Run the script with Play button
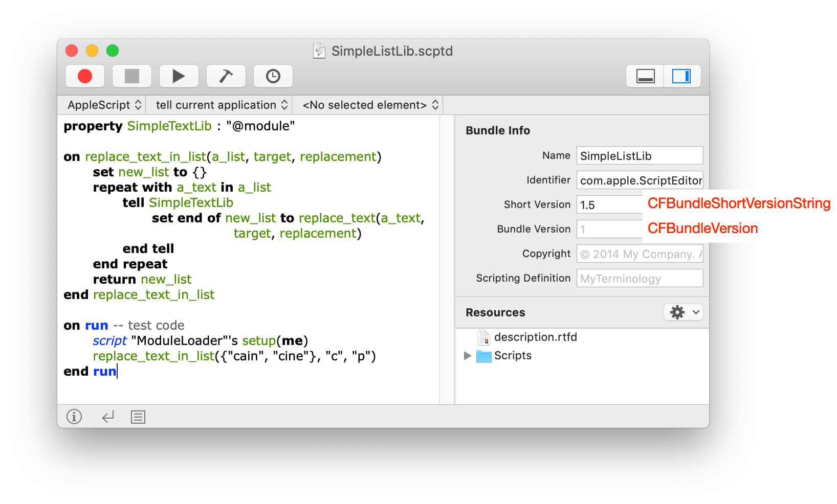 pos(179,76)
